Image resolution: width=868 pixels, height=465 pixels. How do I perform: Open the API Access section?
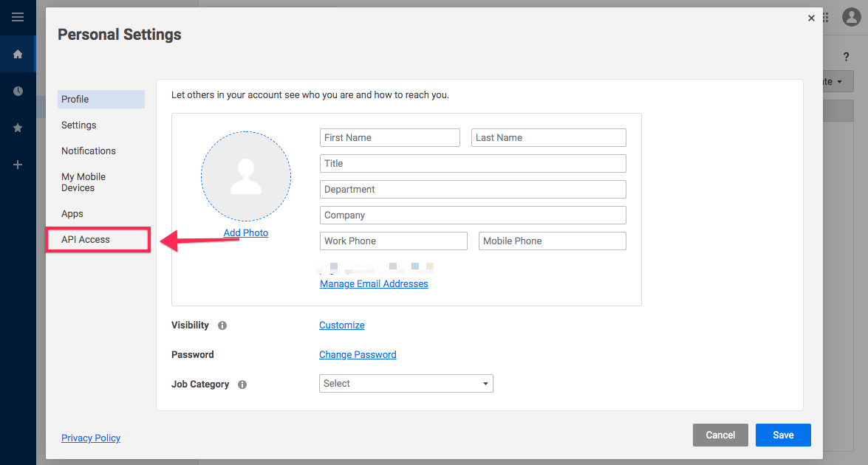click(x=86, y=239)
